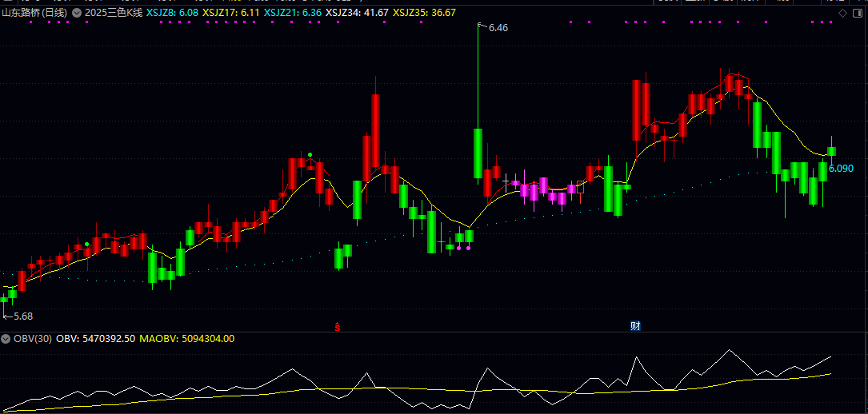Click the XSJZ35: 36.67 value

pyautogui.click(x=425, y=12)
